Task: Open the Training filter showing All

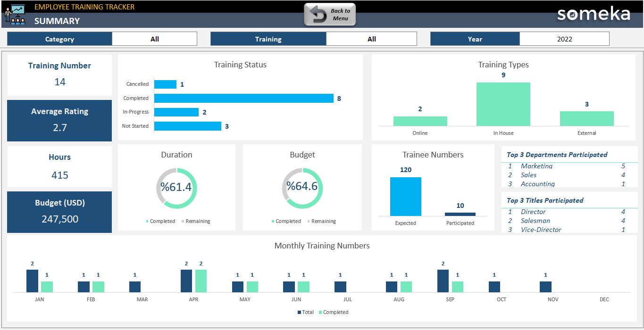Action: 371,39
